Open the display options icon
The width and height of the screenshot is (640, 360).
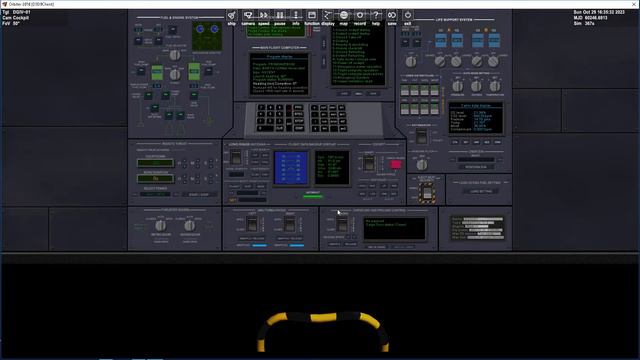click(328, 16)
